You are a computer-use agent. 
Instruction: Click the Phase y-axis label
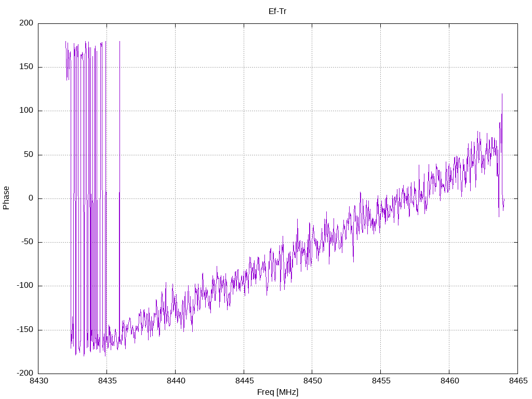pyautogui.click(x=6, y=198)
